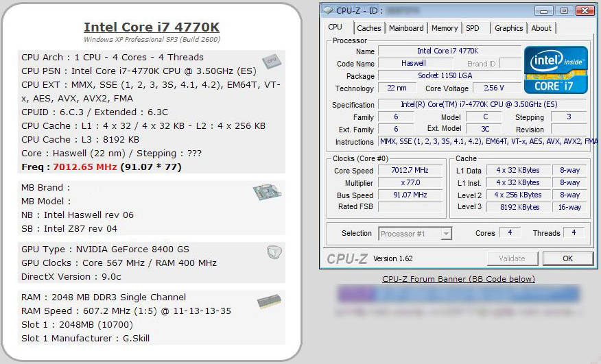Screen dimensions: 601x364
Task: Click the 'CPU Cache : L3 : 8192 KB' line
Action: tap(80, 139)
